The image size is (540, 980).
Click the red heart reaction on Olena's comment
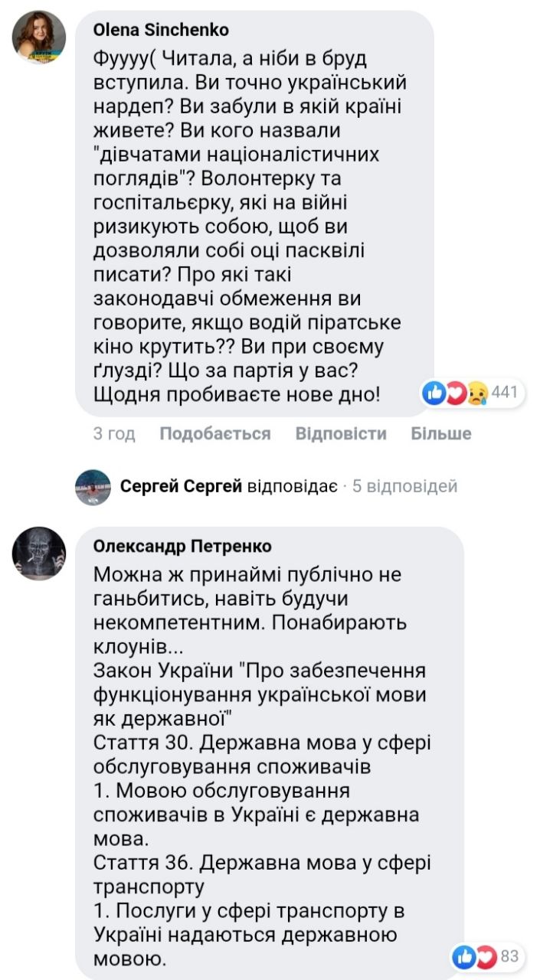pyautogui.click(x=455, y=394)
